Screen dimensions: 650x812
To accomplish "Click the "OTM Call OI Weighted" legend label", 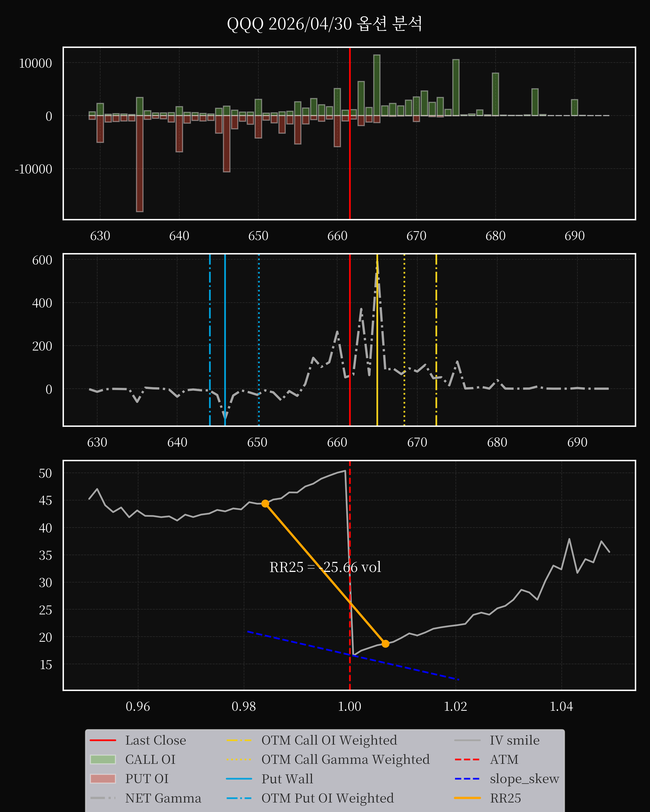I will tap(329, 740).
